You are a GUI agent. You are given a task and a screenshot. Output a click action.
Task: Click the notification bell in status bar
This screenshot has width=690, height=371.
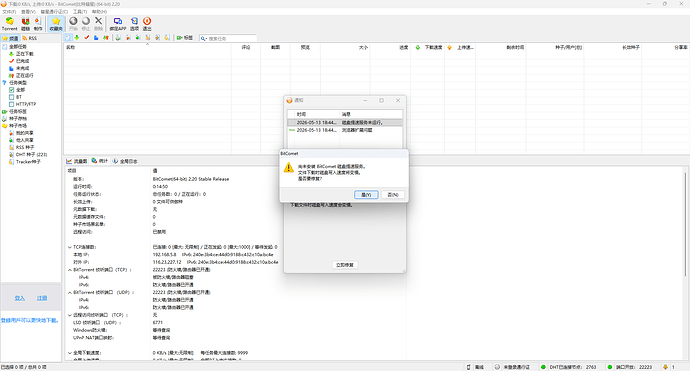[x=665, y=367]
